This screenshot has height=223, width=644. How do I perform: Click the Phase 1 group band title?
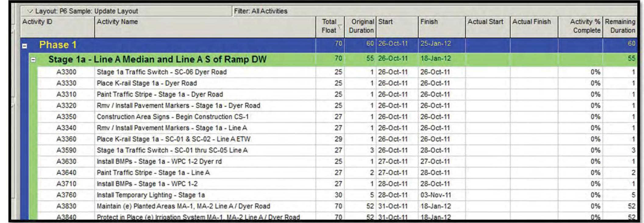[58, 45]
